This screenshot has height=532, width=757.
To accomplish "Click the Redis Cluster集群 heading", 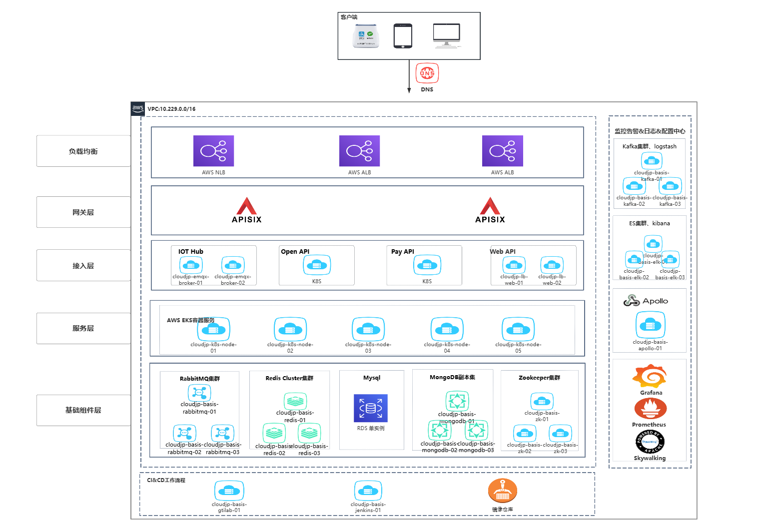I will click(289, 378).
